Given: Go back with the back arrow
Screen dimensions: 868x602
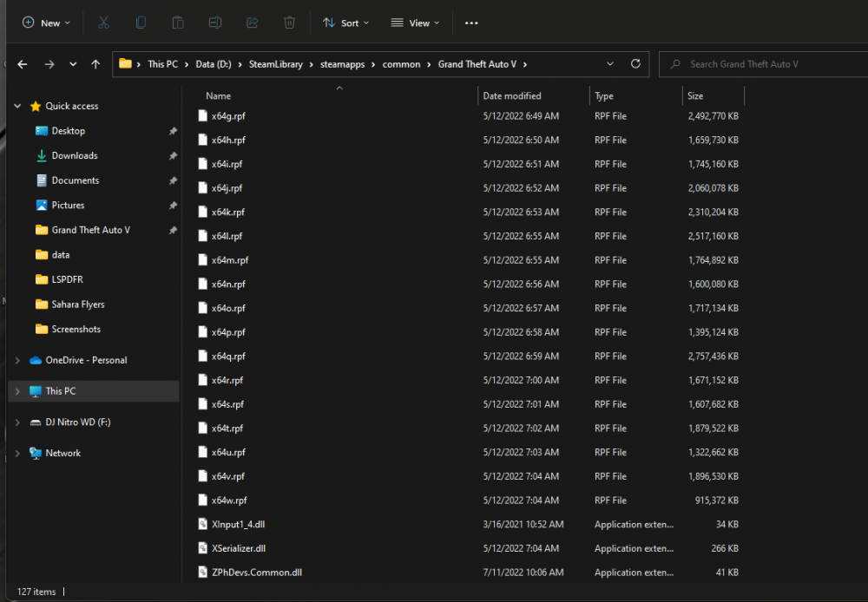Looking at the screenshot, I should coord(23,63).
